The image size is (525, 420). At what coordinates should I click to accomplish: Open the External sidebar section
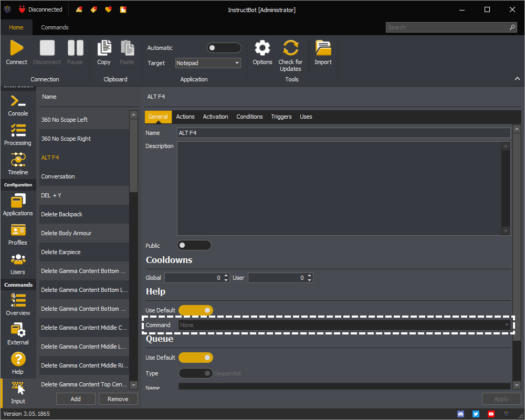(18, 334)
